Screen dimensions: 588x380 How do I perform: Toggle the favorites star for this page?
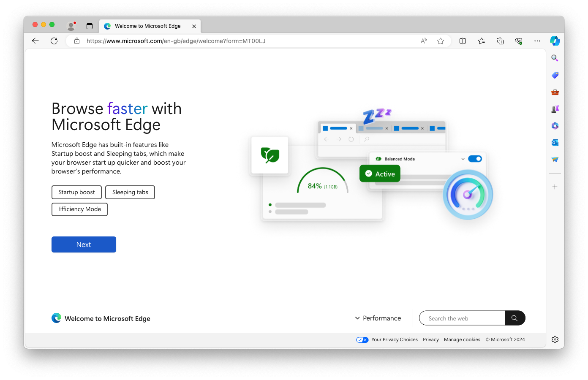coord(441,41)
